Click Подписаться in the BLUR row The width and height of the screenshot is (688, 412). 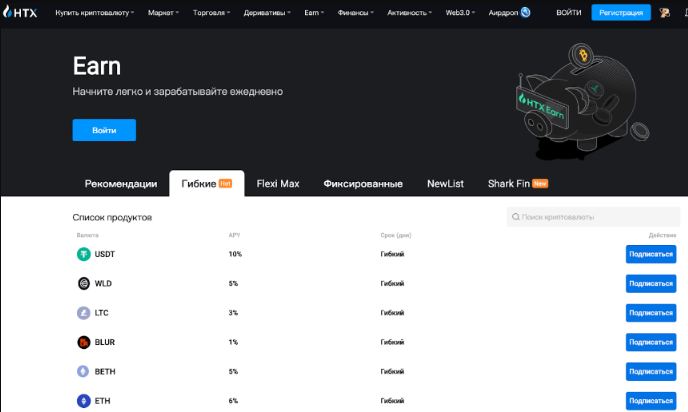pos(651,342)
